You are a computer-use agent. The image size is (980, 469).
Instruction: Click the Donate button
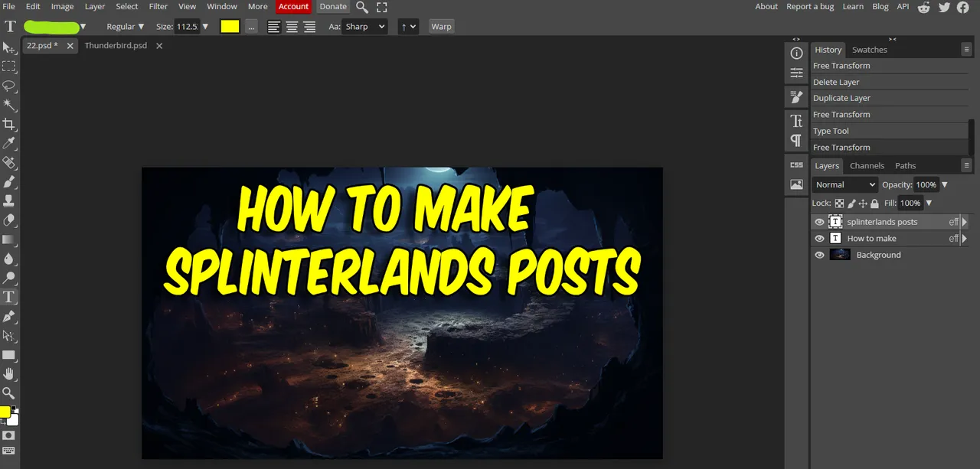tap(333, 7)
